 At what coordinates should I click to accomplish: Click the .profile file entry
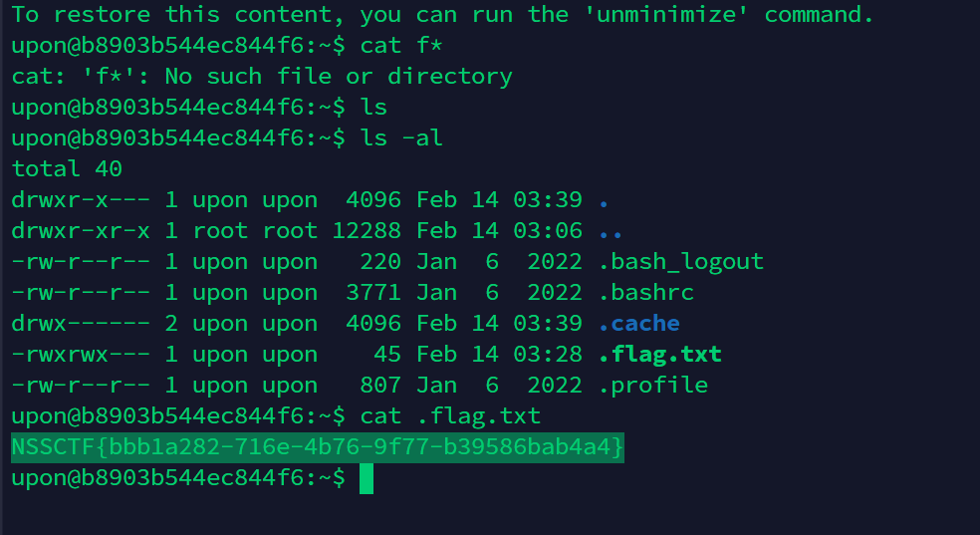coord(652,386)
